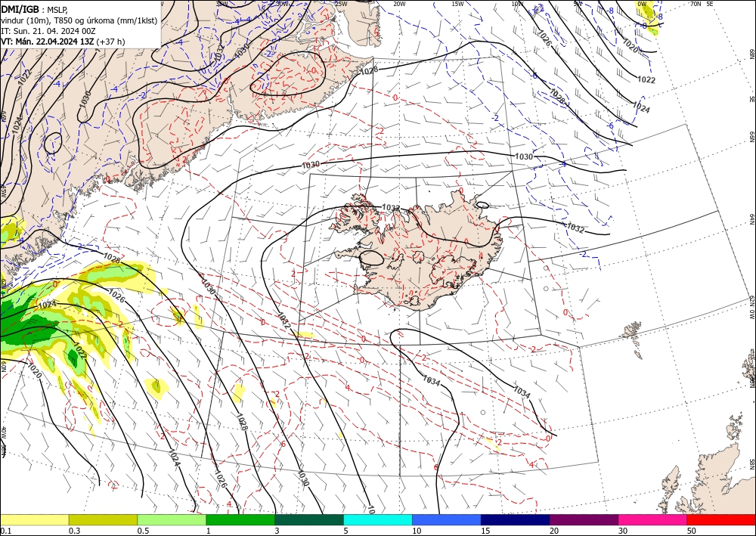The image size is (756, 536).
Task: Click the '20W' longitude label
Action: tap(398, 4)
